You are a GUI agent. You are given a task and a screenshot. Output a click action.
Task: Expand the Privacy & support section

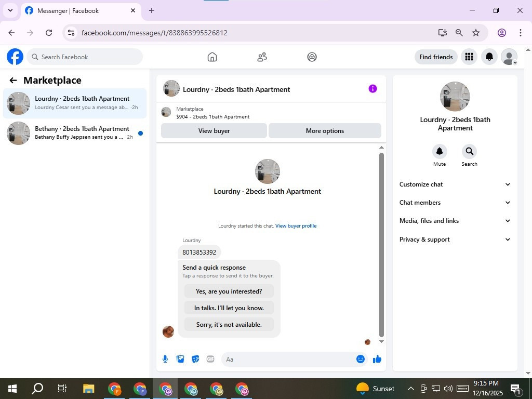455,240
